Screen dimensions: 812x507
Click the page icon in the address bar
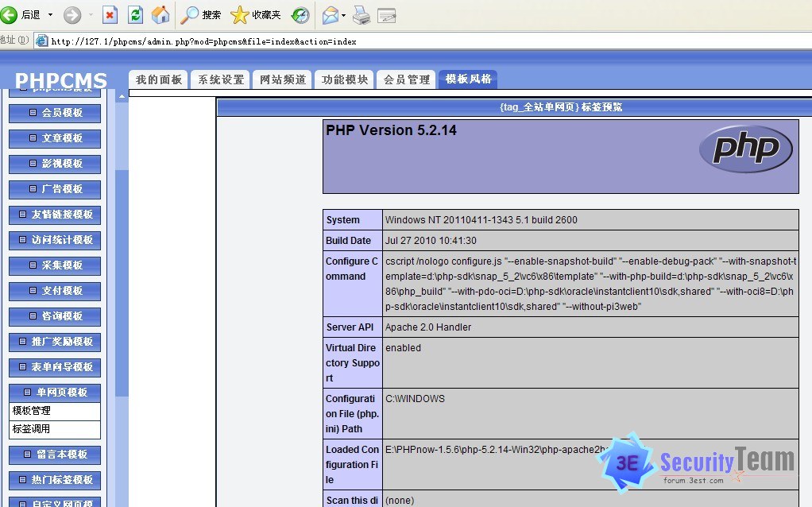pos(41,41)
